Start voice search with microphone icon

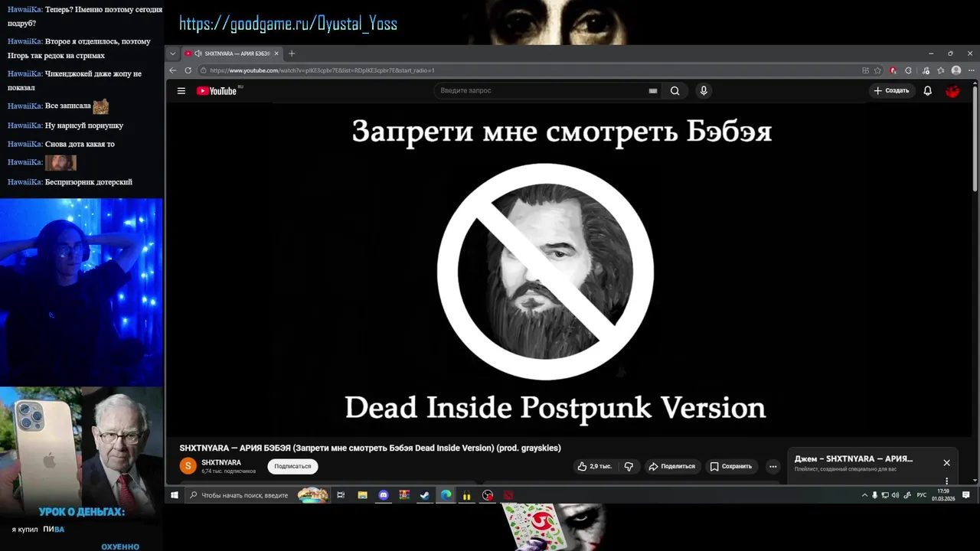click(704, 90)
